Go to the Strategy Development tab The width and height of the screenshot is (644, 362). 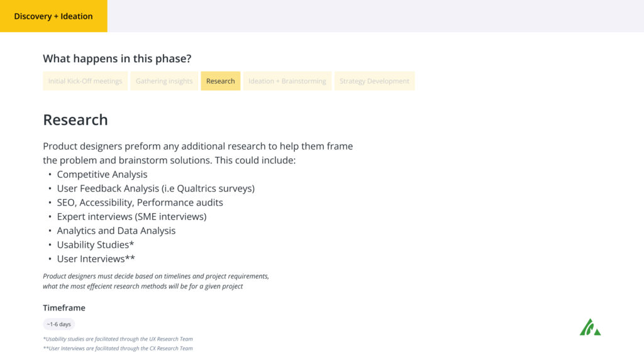point(374,81)
